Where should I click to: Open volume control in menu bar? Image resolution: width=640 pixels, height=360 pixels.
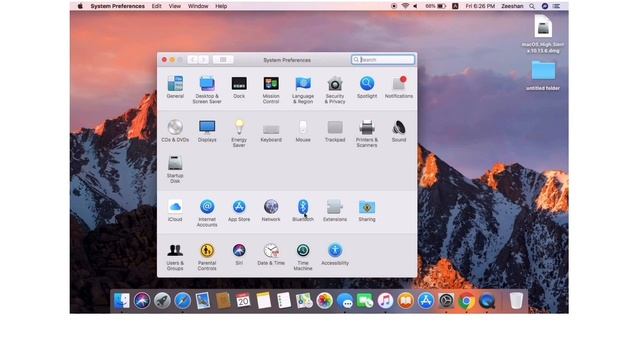point(416,6)
